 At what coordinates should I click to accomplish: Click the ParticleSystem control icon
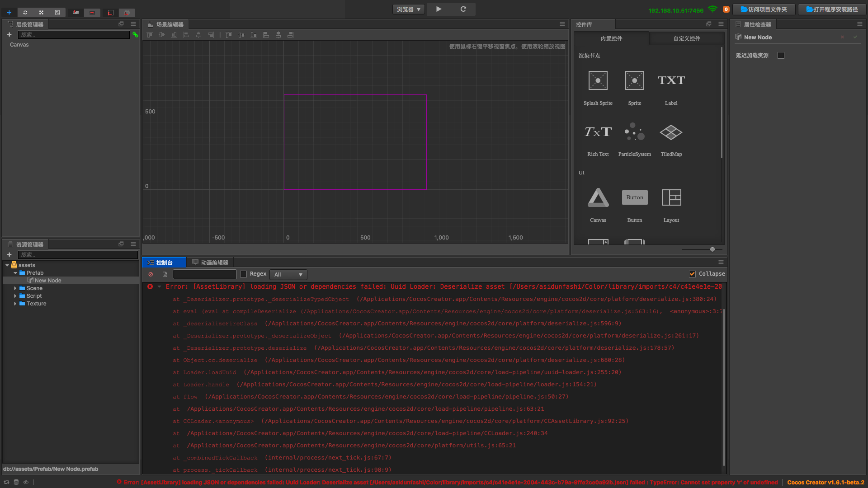634,132
